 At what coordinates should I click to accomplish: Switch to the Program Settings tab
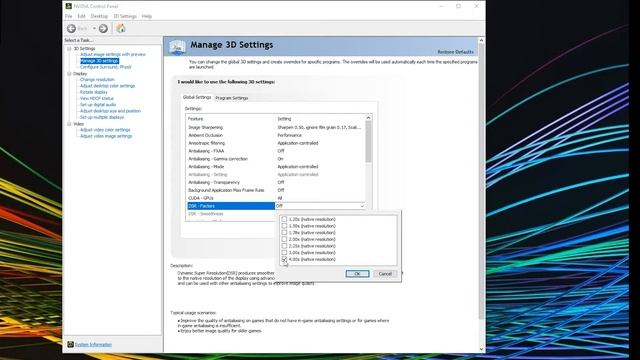coord(231,98)
